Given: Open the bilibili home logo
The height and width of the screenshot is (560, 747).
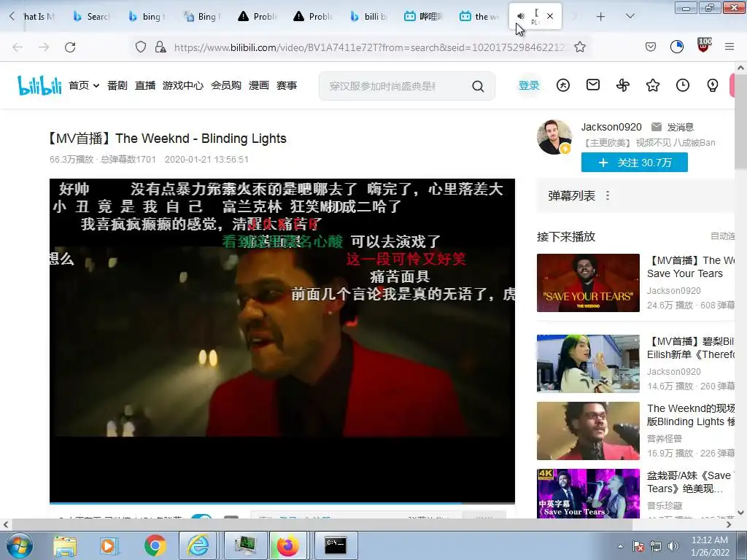Looking at the screenshot, I should pos(40,85).
